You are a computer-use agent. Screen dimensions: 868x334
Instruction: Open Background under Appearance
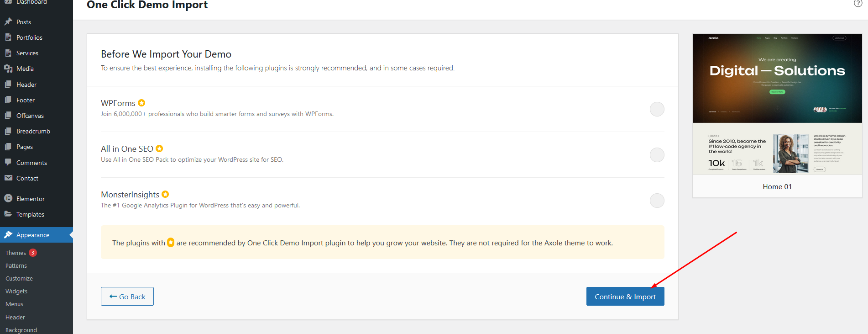pyautogui.click(x=21, y=330)
